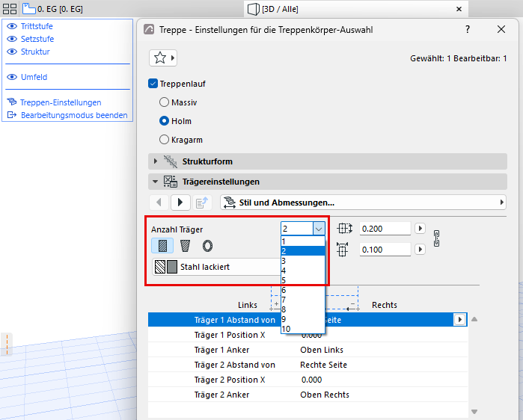This screenshot has height=420, width=523.
Task: Click the hatch pattern swatch of Stahl lackiert
Action: point(160,267)
